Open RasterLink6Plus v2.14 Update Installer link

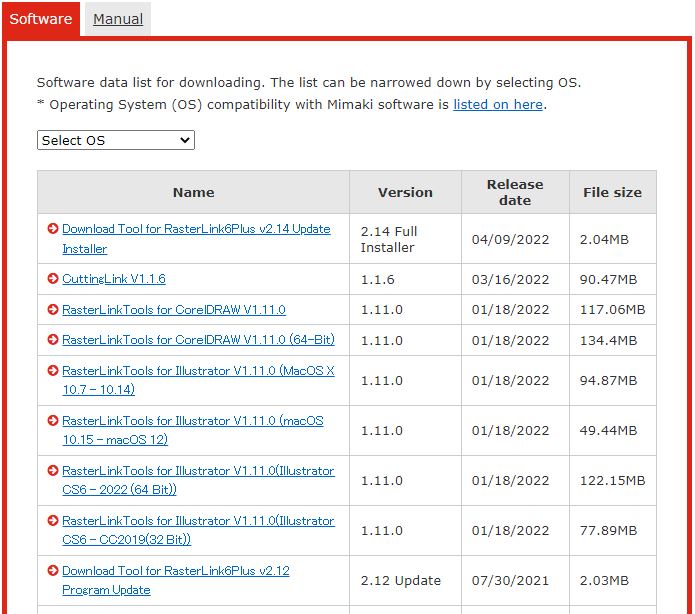[x=195, y=229]
